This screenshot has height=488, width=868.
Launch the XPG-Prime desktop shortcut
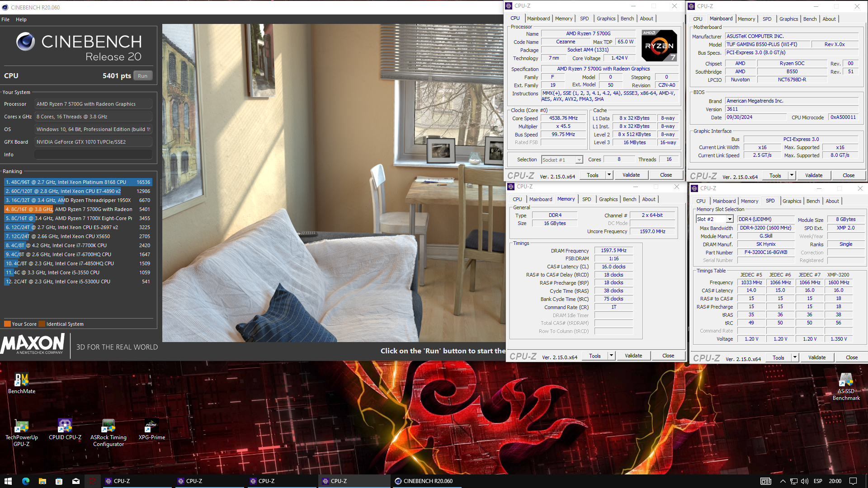151,430
